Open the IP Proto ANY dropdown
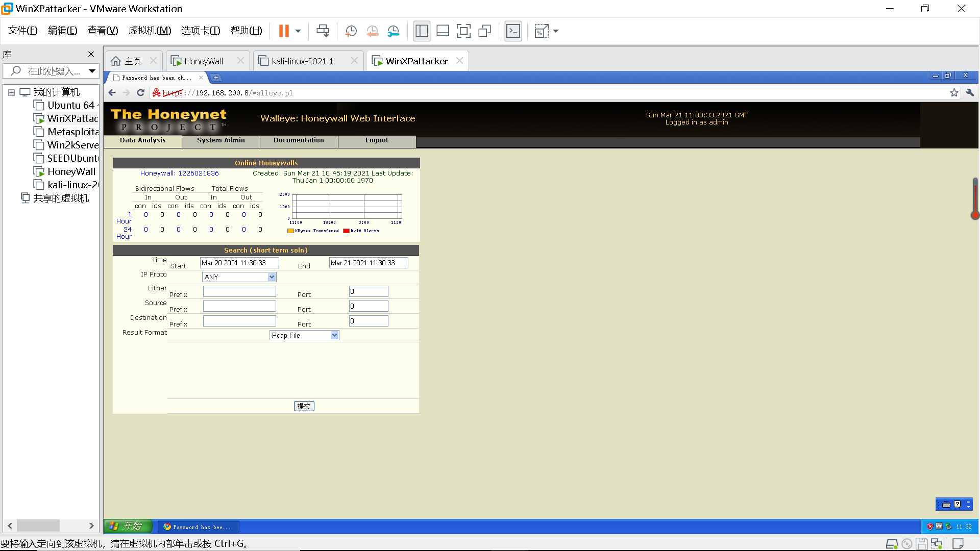 point(239,277)
